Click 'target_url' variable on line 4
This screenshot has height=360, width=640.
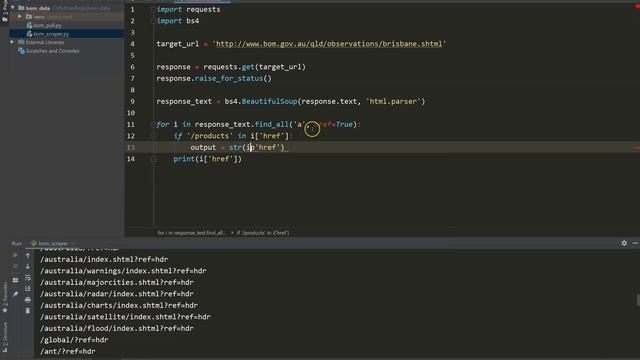coord(178,44)
